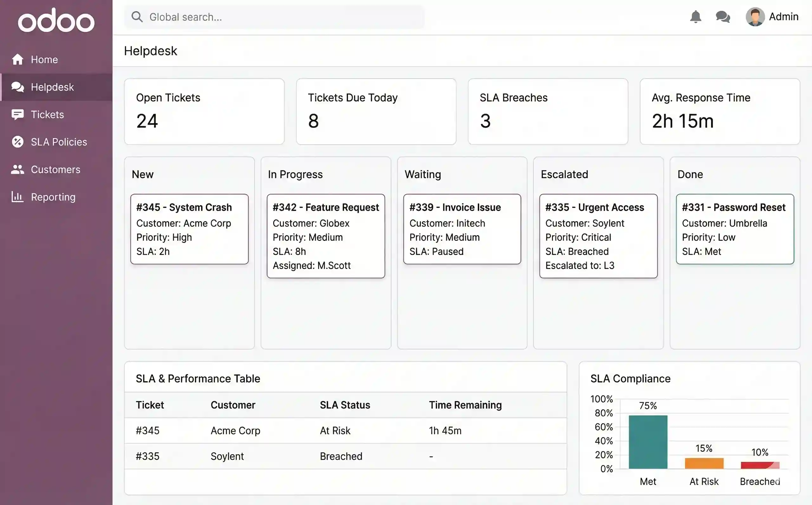Open notifications via the bell icon
The height and width of the screenshot is (505, 812).
click(696, 17)
